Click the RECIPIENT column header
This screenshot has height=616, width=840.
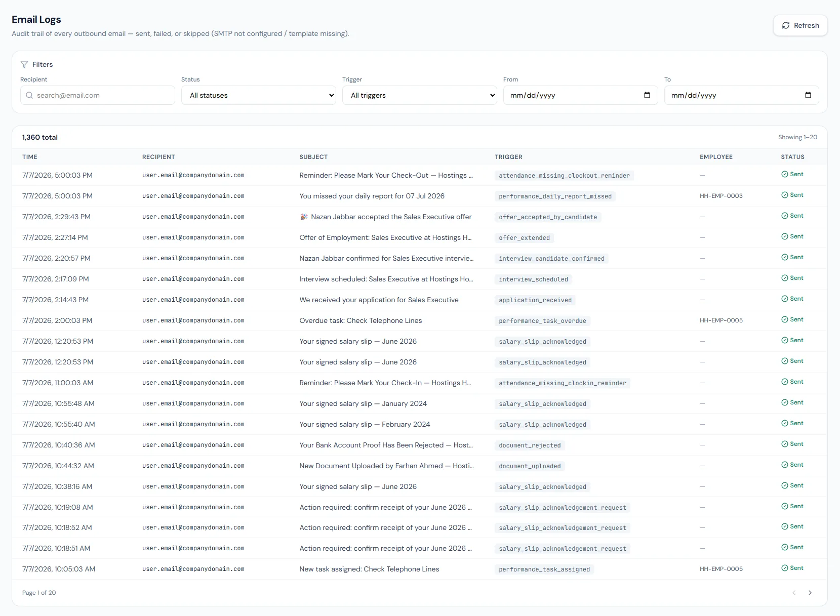[x=158, y=157]
